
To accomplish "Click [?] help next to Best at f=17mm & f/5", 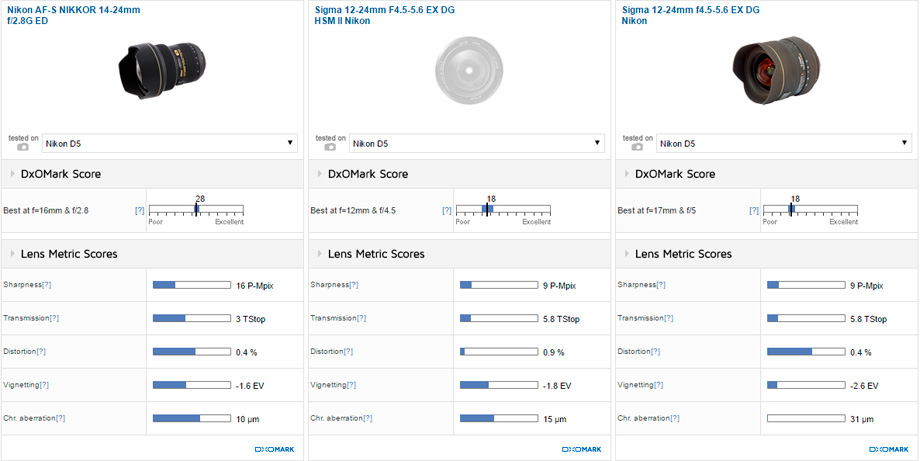I will (754, 211).
